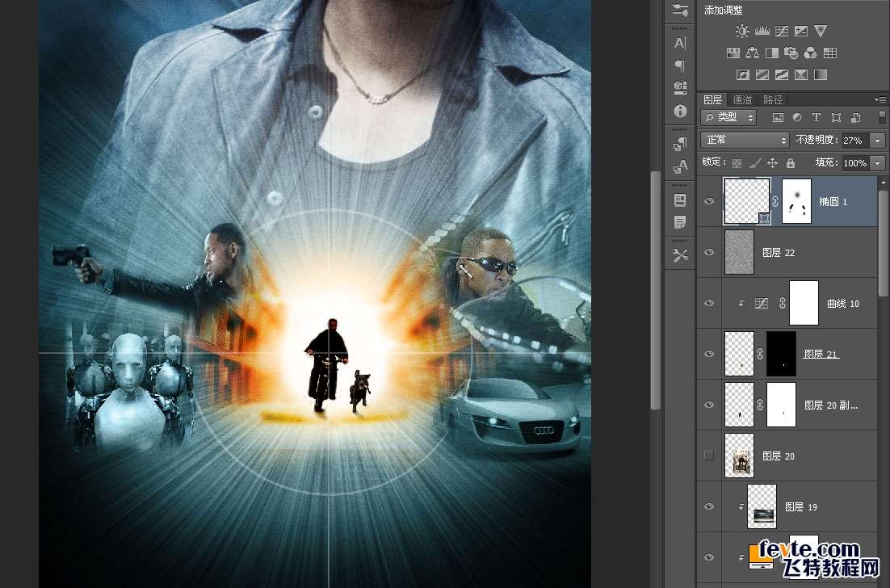Filter layers by pixel layers

coord(778,117)
